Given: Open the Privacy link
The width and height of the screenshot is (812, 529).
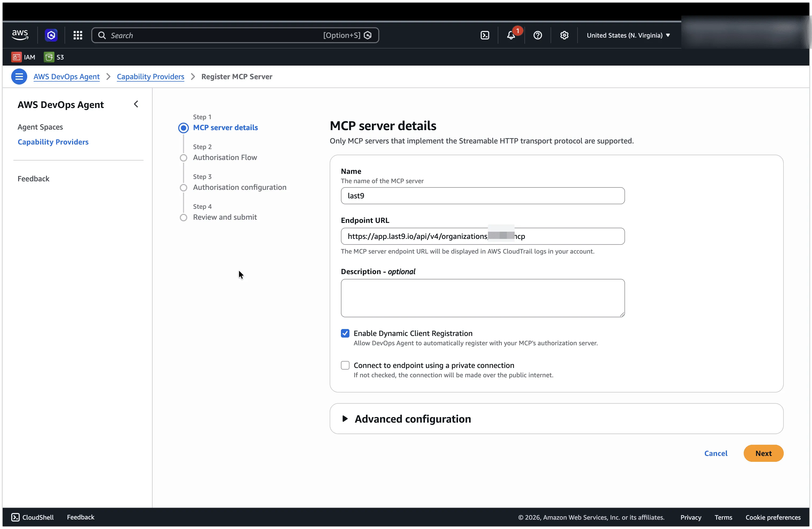Looking at the screenshot, I should tap(691, 517).
